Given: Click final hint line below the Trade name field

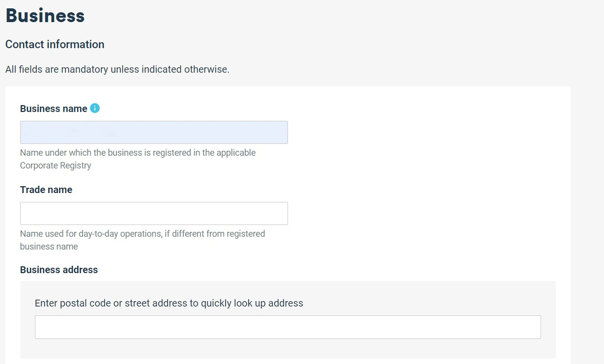Looking at the screenshot, I should pos(49,247).
